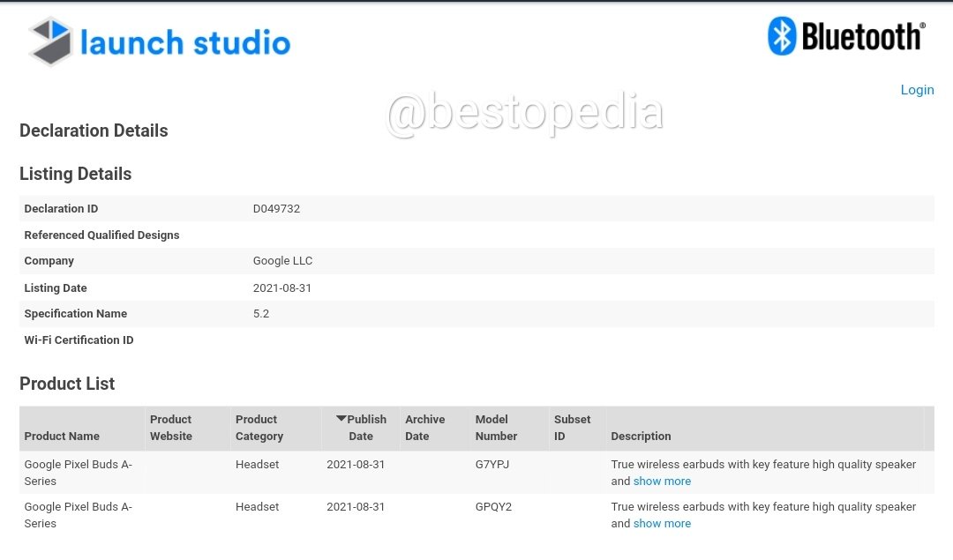Screen dimensions: 953x560
Task: Select Listing Date value 2021-08-31
Action: 282,287
